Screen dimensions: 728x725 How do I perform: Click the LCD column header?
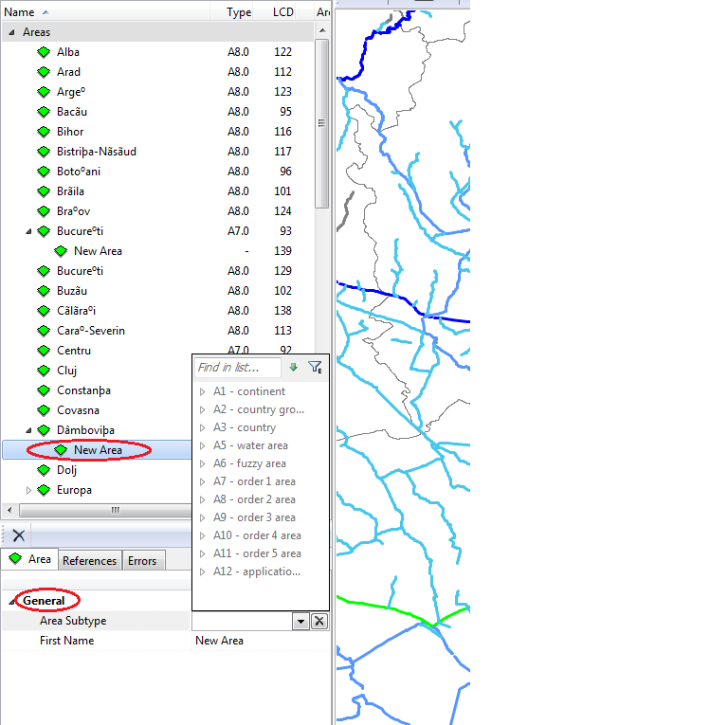(282, 12)
